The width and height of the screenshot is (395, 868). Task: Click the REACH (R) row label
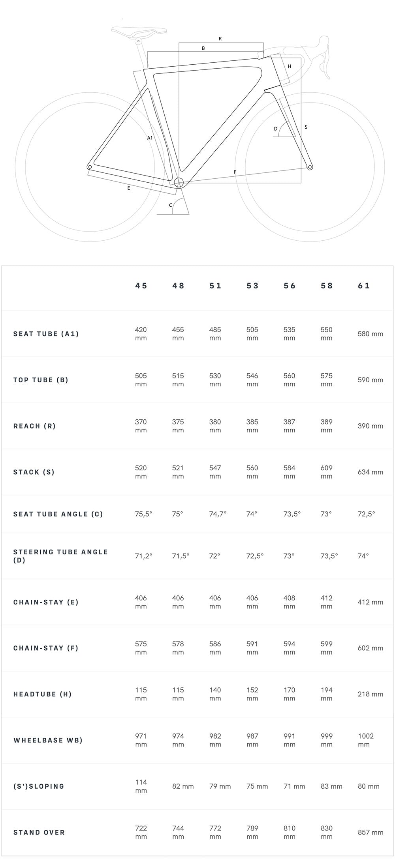point(35,426)
